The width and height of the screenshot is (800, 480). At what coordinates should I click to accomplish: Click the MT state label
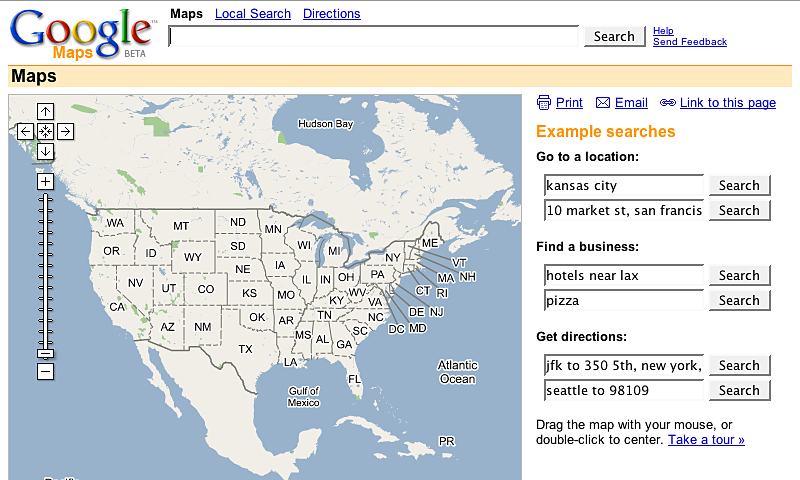(x=181, y=225)
